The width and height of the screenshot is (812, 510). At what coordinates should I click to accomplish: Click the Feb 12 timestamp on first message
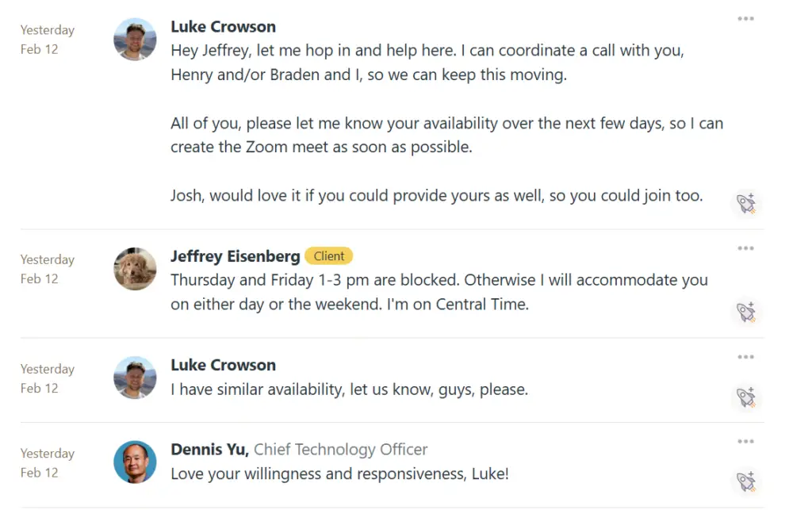click(x=40, y=49)
